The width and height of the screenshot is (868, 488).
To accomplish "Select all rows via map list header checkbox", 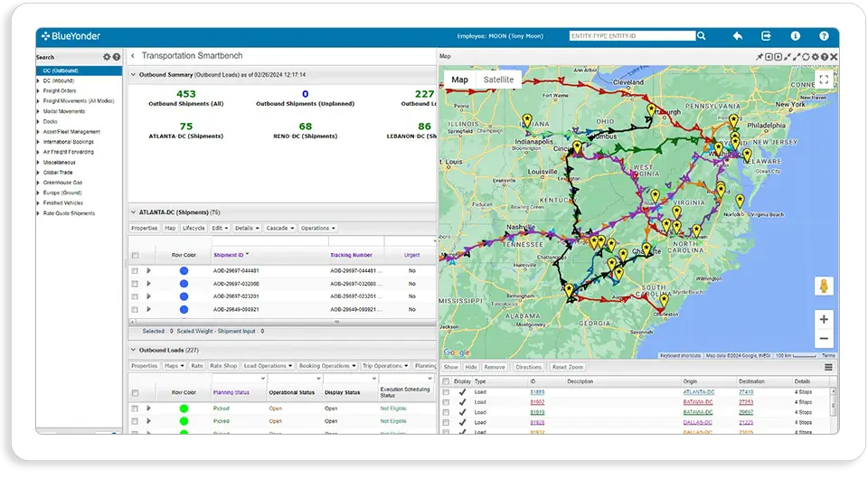I will coord(445,381).
